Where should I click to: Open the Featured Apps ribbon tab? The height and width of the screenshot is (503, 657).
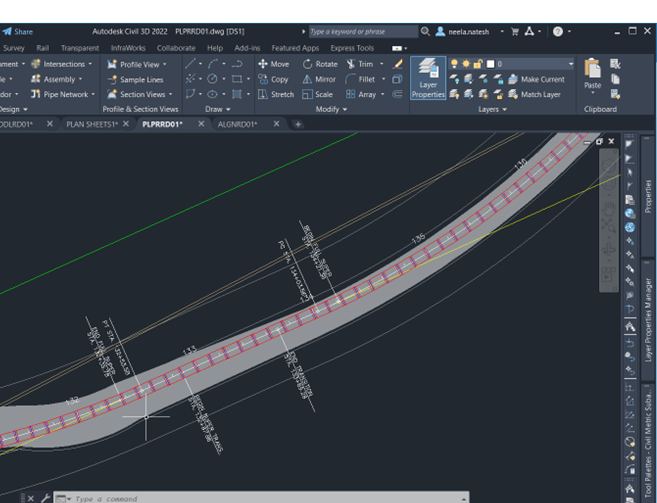(x=295, y=48)
